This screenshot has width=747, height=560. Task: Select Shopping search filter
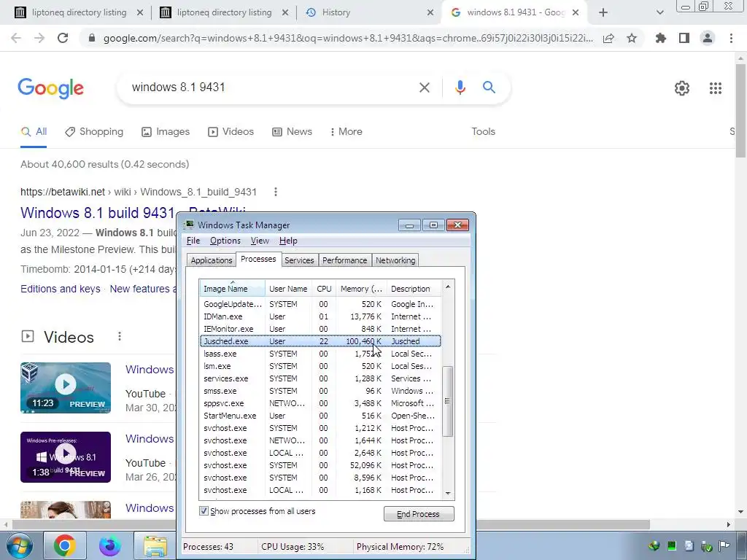pos(94,131)
